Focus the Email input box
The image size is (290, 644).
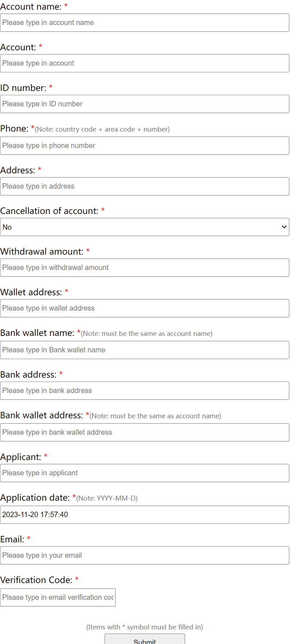tap(144, 555)
